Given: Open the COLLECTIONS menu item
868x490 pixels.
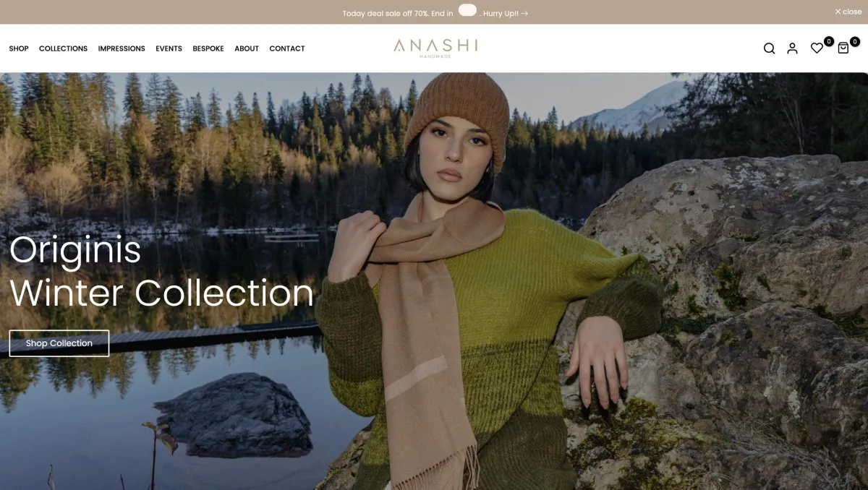Looking at the screenshot, I should [63, 48].
